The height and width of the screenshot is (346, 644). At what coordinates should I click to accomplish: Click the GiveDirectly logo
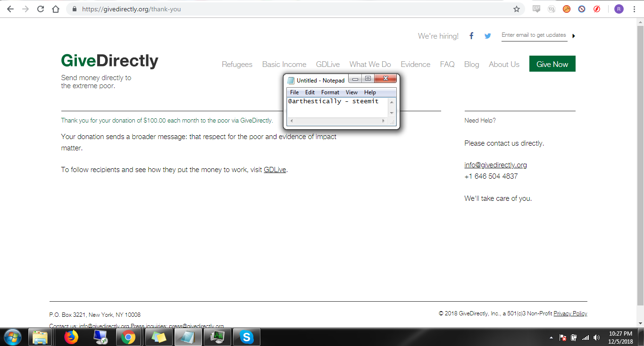(110, 61)
